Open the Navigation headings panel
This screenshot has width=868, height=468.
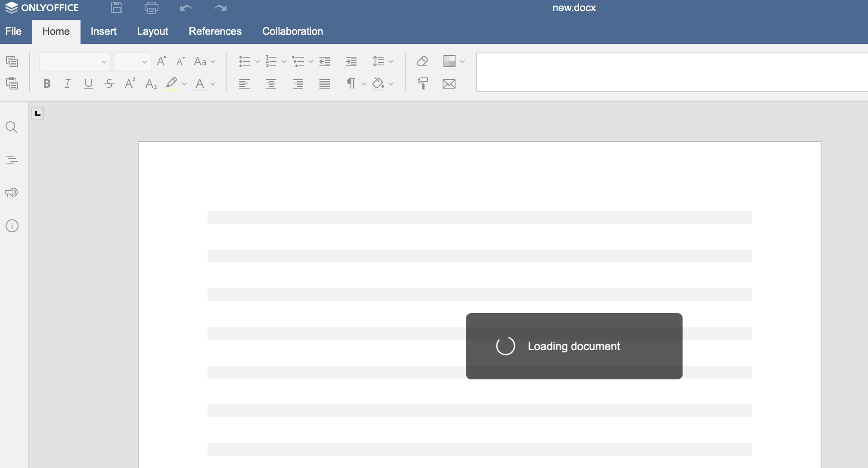point(12,160)
